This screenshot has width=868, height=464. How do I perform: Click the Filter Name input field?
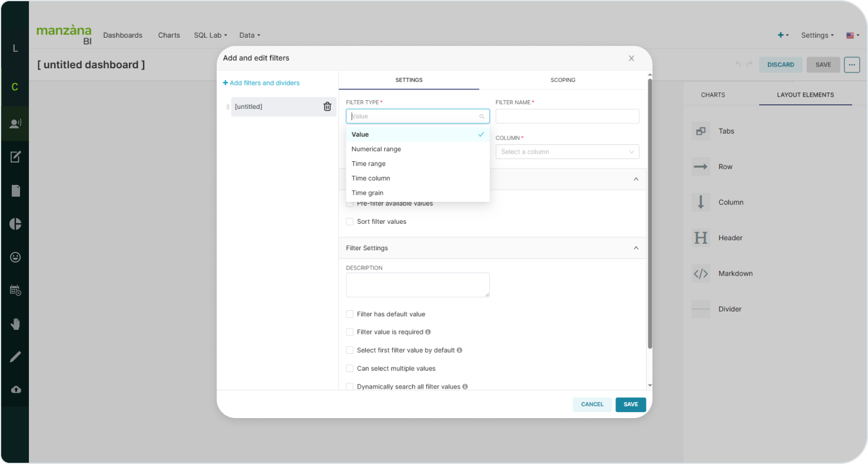(x=567, y=117)
